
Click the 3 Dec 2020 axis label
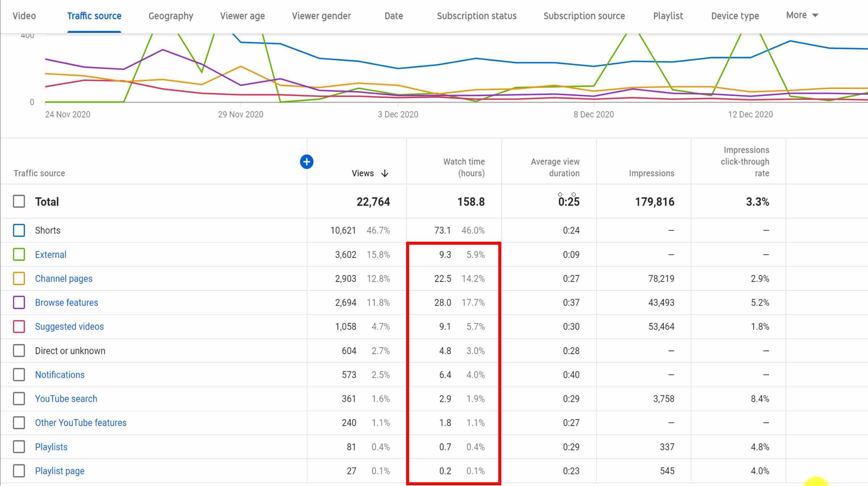pos(398,115)
